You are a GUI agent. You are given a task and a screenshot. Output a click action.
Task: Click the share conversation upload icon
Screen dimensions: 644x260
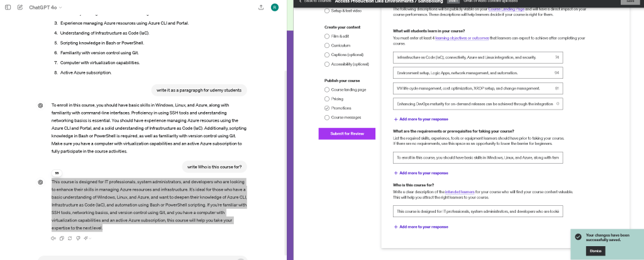261,8
